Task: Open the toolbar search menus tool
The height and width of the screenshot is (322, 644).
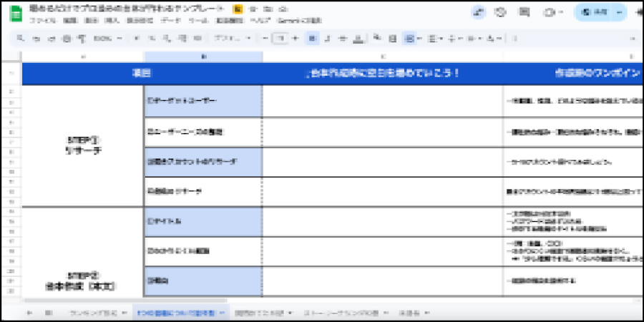Action: [x=20, y=38]
